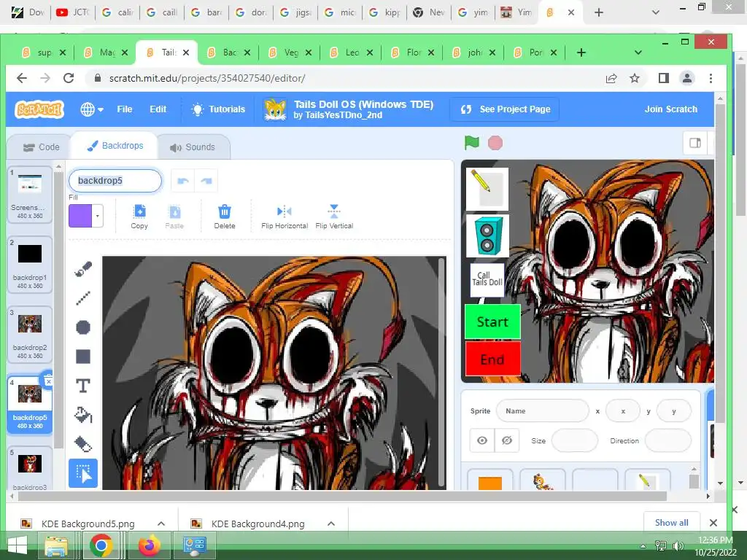
Task: Click Join Scratch link
Action: 671,109
